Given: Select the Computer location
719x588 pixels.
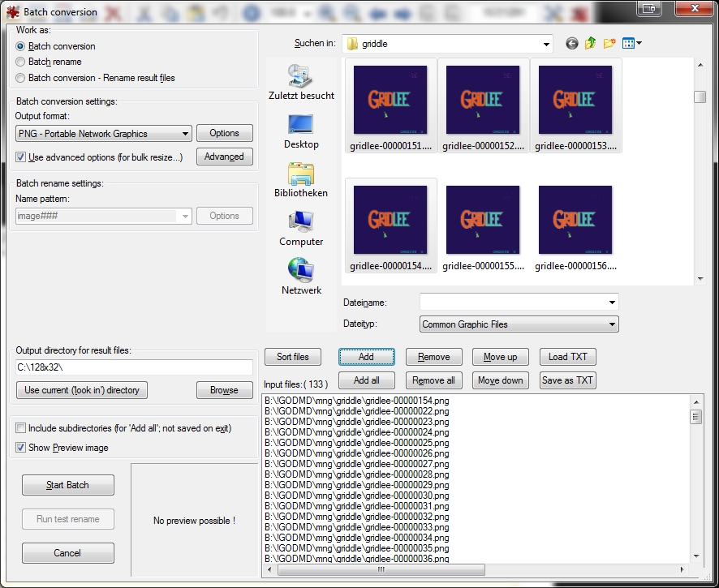Looking at the screenshot, I should (301, 229).
